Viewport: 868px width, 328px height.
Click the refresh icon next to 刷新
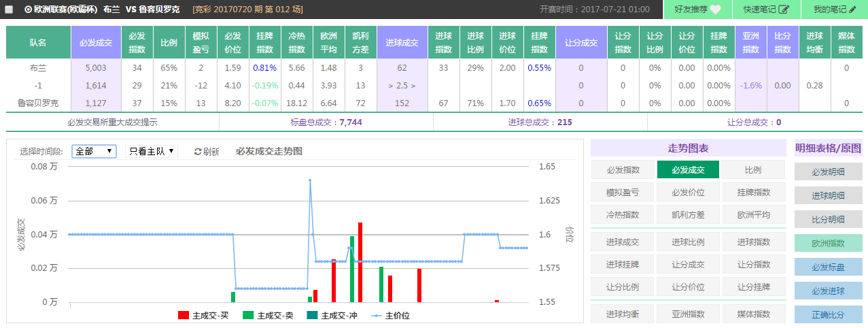click(x=198, y=152)
